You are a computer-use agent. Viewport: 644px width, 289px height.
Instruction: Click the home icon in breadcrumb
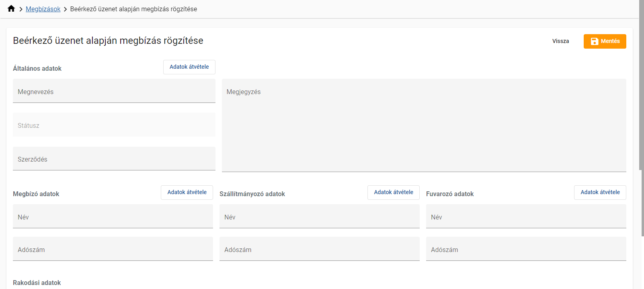click(11, 9)
